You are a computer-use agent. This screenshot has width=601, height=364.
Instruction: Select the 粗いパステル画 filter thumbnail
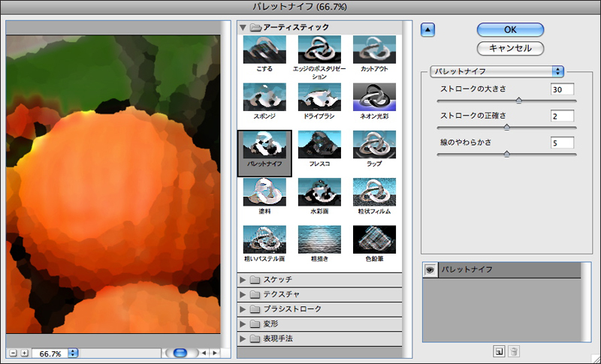point(264,239)
